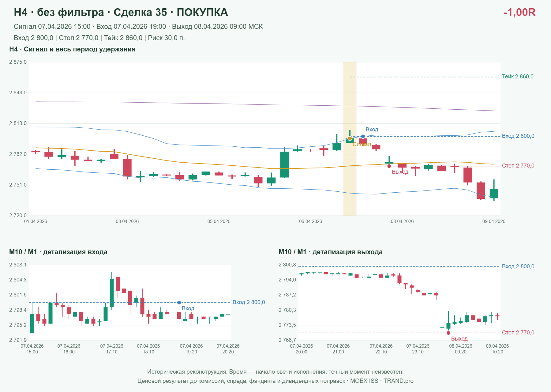Click the 'Тейк 2 860,0' label on the H4 chart
Viewport: 551px width, 392px height.
click(x=518, y=77)
